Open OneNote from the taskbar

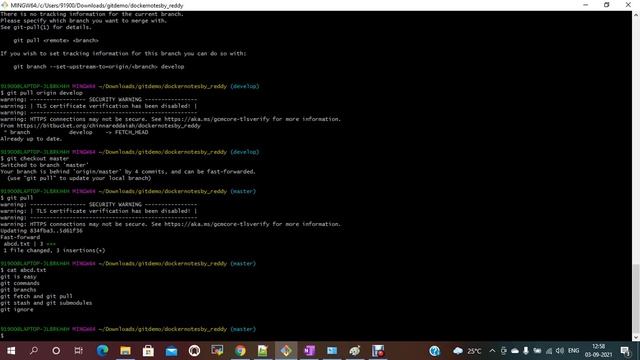point(309,351)
